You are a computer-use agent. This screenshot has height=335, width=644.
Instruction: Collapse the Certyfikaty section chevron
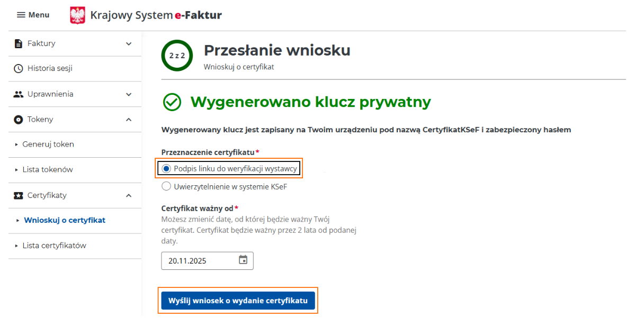click(x=129, y=195)
